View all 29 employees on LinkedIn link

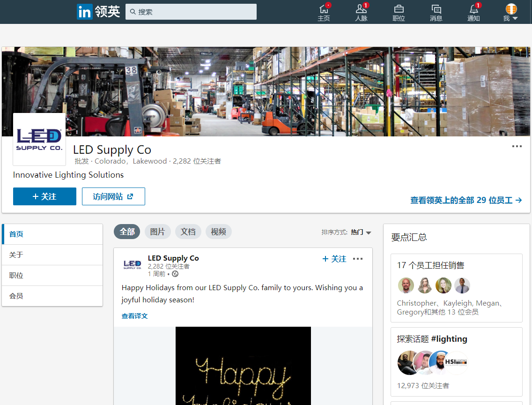(466, 200)
